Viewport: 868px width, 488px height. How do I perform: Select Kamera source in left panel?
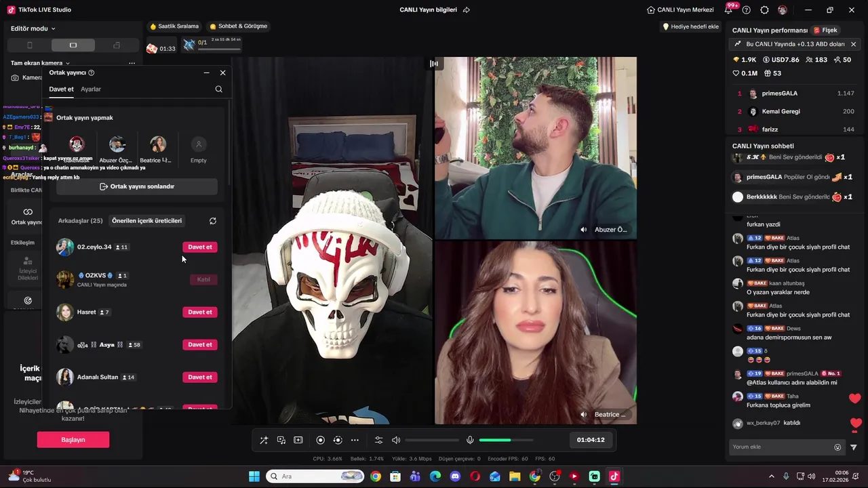pyautogui.click(x=27, y=77)
